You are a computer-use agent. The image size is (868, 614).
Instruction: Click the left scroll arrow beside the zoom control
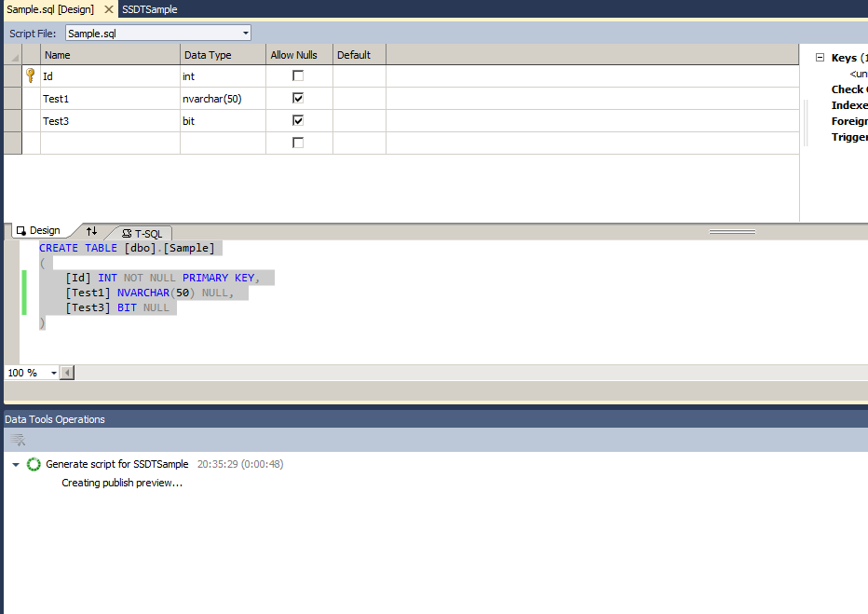(66, 372)
